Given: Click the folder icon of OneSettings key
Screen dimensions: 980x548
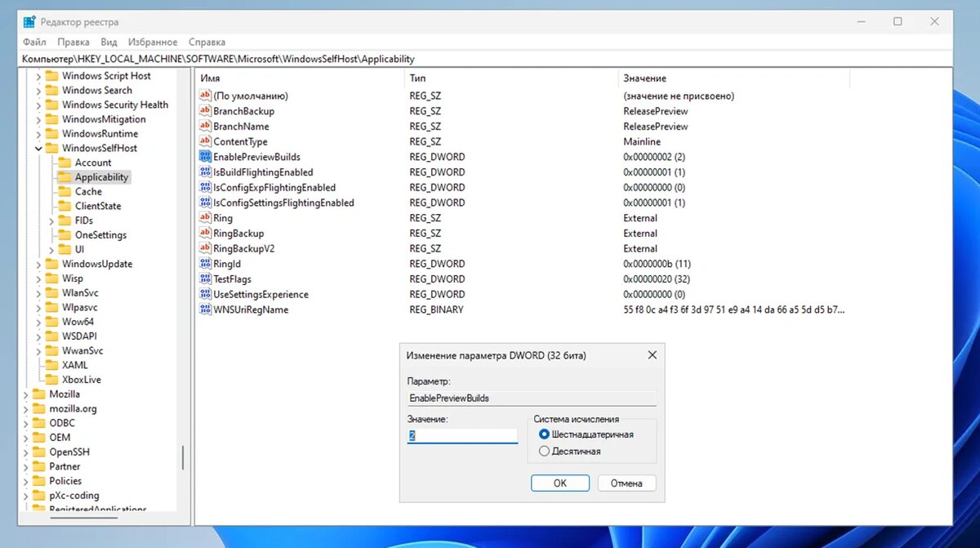Looking at the screenshot, I should 64,235.
